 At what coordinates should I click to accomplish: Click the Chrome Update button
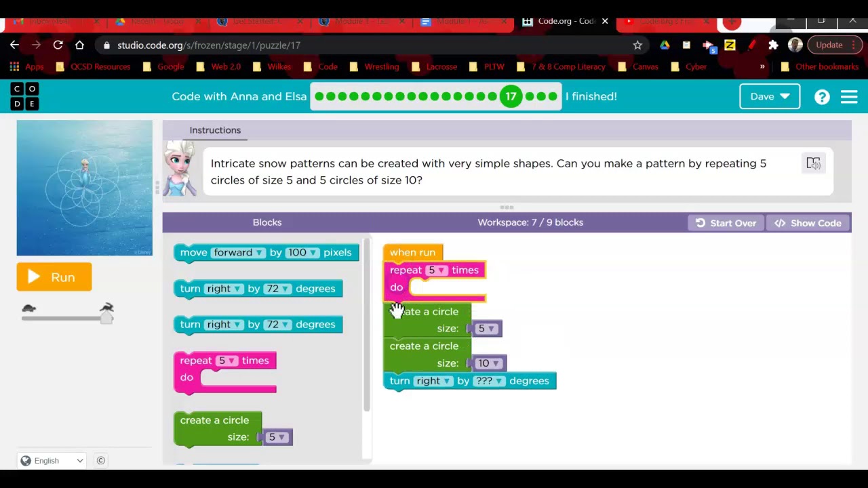[834, 45]
